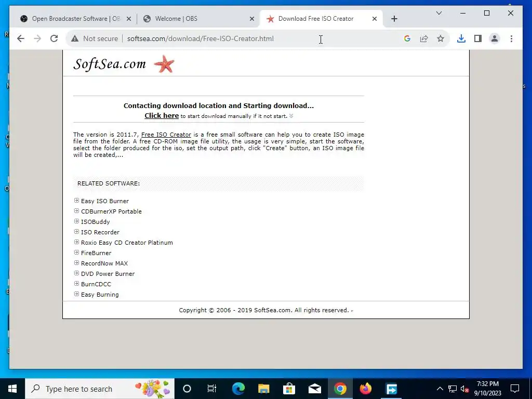Open a new browser tab
Screen dimensions: 532x399
click(394, 19)
